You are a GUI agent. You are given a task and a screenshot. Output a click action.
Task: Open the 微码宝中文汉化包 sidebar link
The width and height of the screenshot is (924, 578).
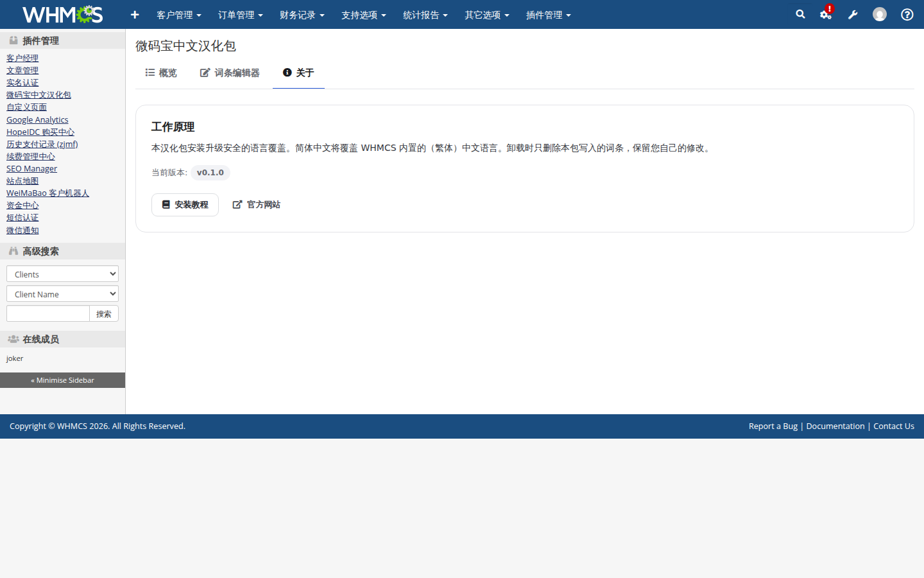coord(38,94)
